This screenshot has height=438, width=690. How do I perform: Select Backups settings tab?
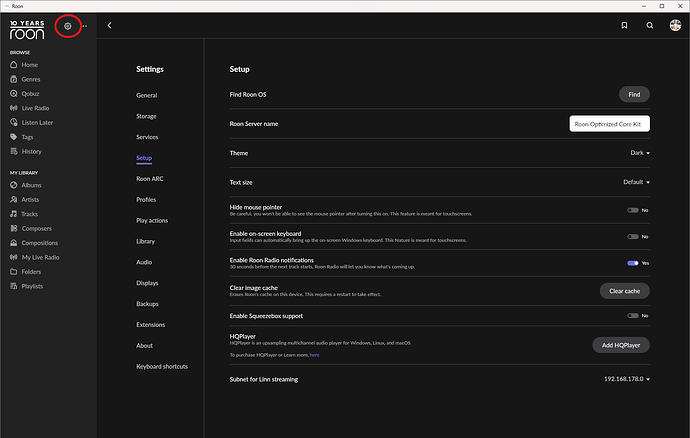pos(147,304)
